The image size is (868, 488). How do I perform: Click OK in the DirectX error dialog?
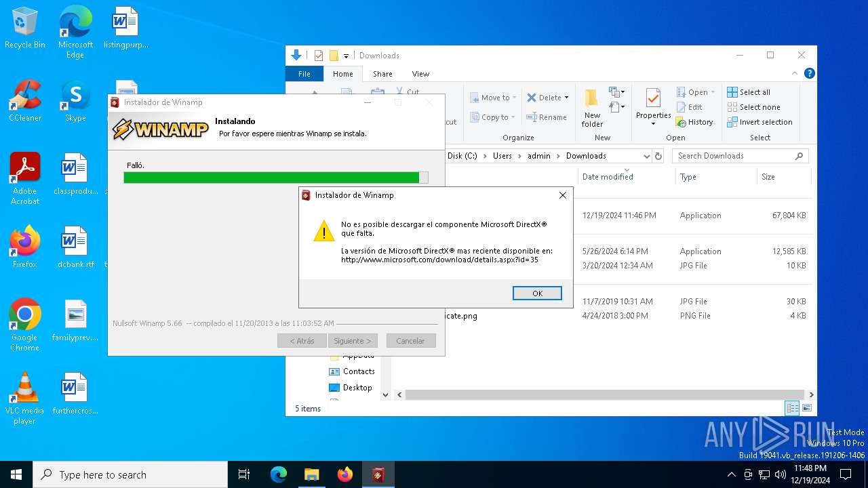coord(537,293)
